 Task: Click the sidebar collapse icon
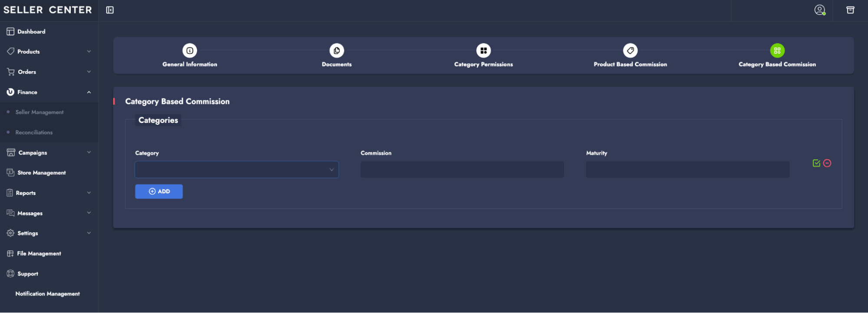[110, 10]
